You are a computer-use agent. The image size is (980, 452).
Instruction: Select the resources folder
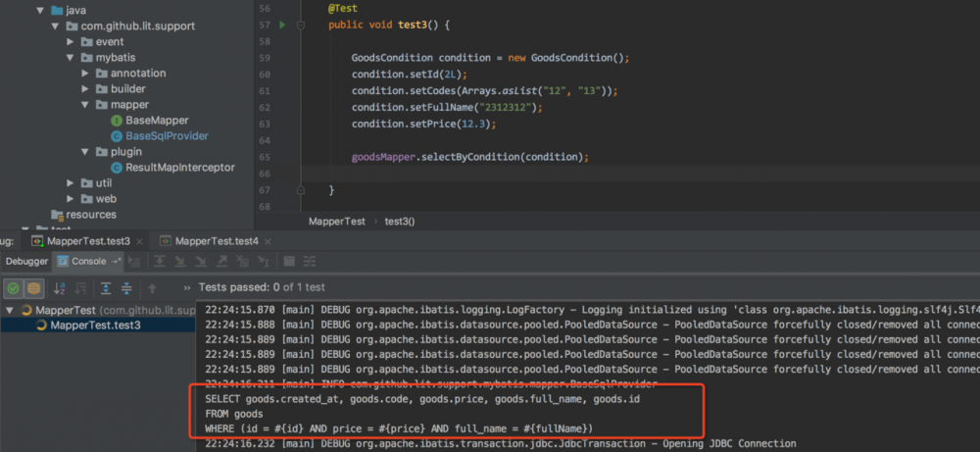[91, 215]
